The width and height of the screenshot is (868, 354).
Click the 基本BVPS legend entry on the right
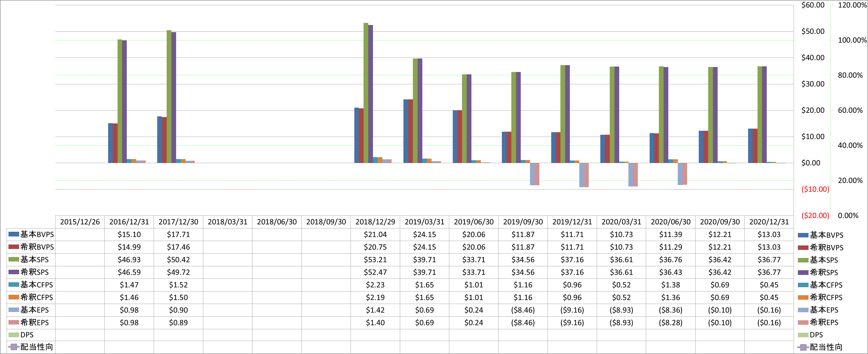point(821,235)
